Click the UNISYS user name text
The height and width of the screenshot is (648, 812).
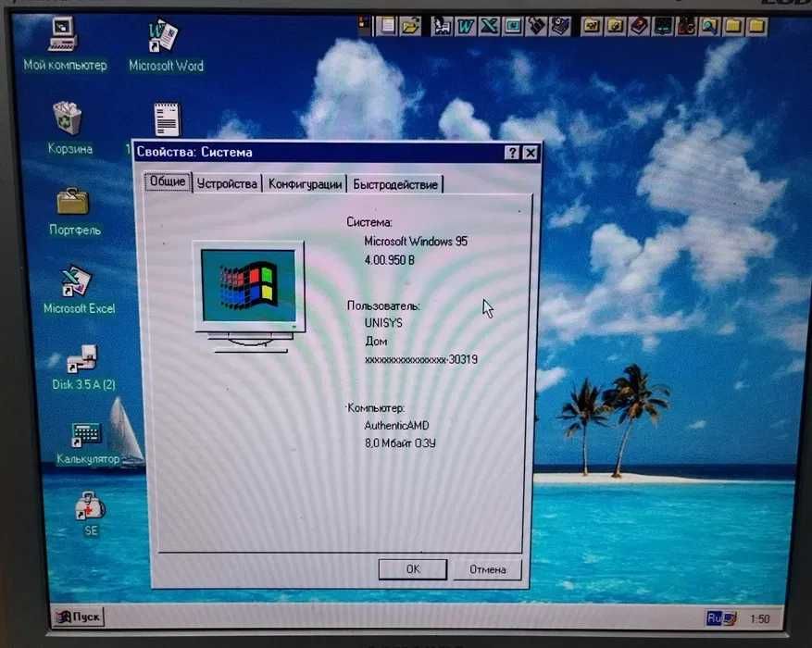tap(383, 323)
